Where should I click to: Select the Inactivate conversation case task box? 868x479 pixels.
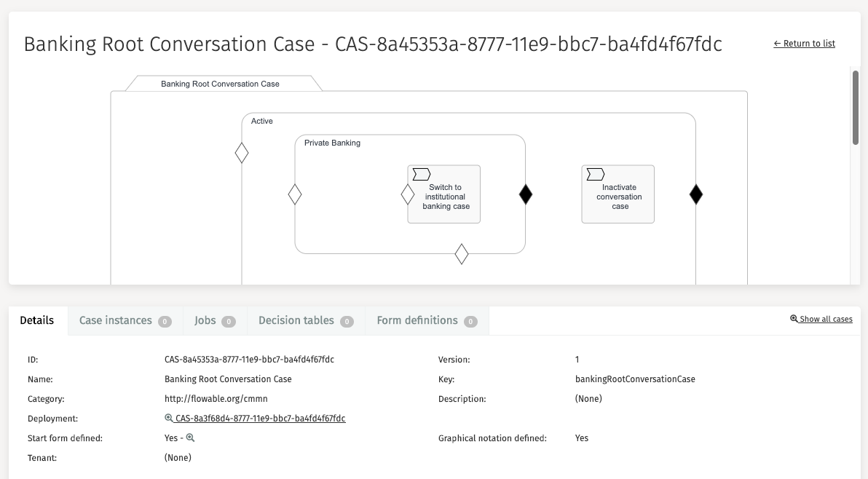point(619,200)
